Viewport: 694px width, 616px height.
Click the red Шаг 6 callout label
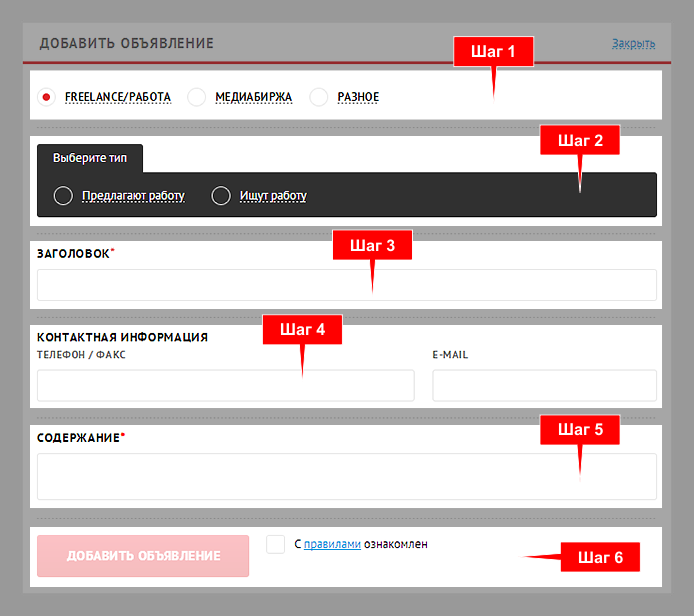pyautogui.click(x=599, y=557)
